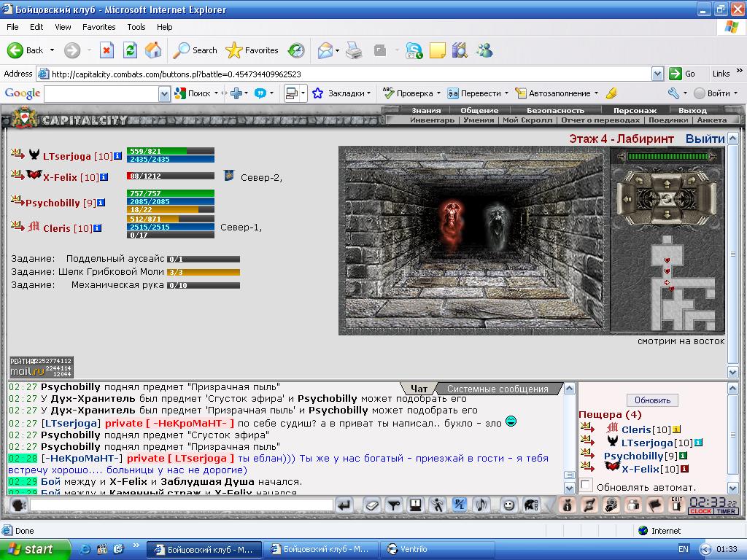The height and width of the screenshot is (560, 747).
Task: Enable the Обновлять автомат. checkbox
Action: 586,486
